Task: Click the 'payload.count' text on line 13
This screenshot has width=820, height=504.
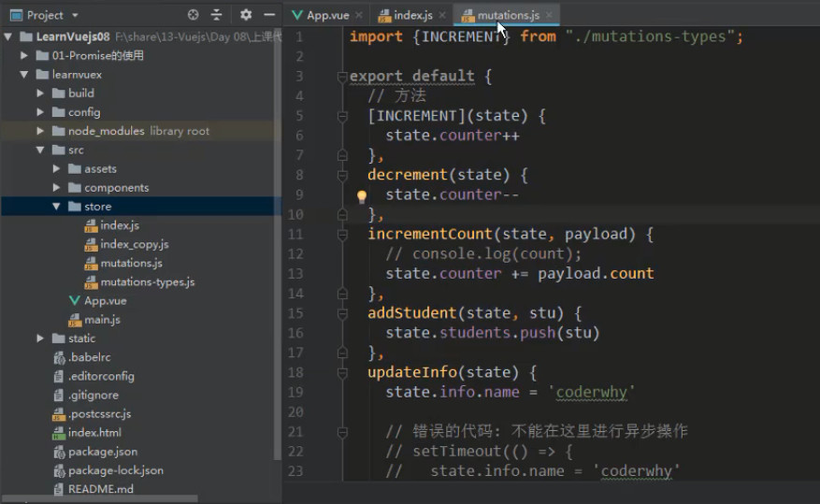Action: click(596, 273)
